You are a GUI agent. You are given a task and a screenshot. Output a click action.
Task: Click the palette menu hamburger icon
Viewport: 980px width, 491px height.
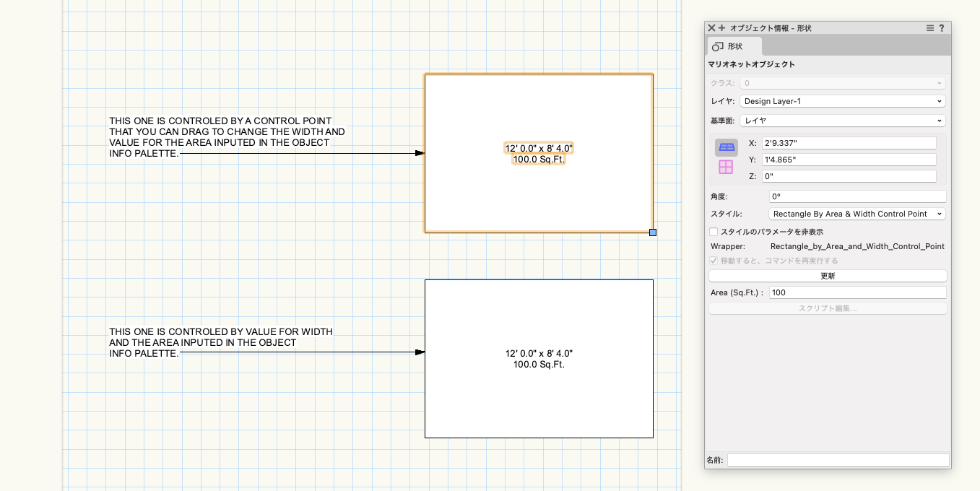pyautogui.click(x=930, y=28)
